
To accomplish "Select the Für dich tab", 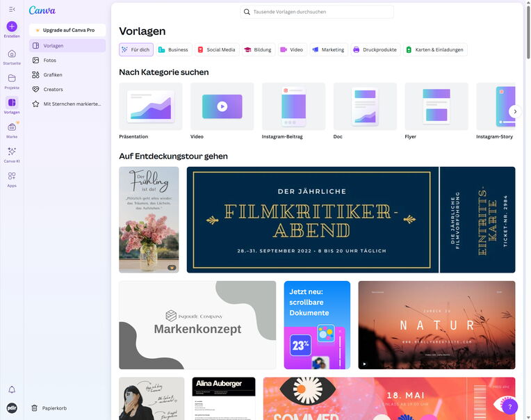I will pos(136,50).
